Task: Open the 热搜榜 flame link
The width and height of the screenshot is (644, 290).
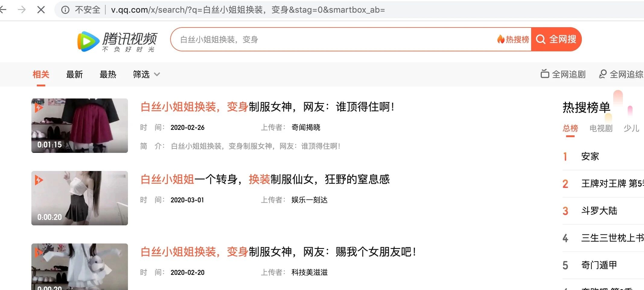Action: pyautogui.click(x=513, y=39)
